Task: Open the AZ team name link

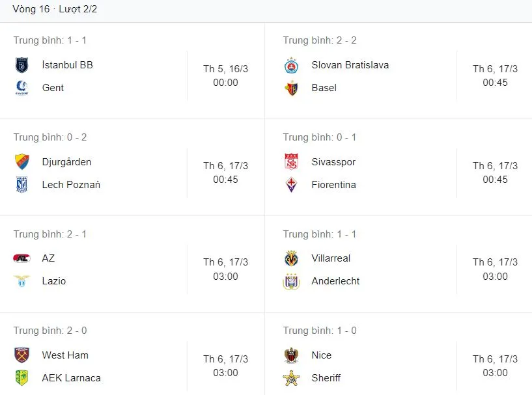Action: (48, 258)
